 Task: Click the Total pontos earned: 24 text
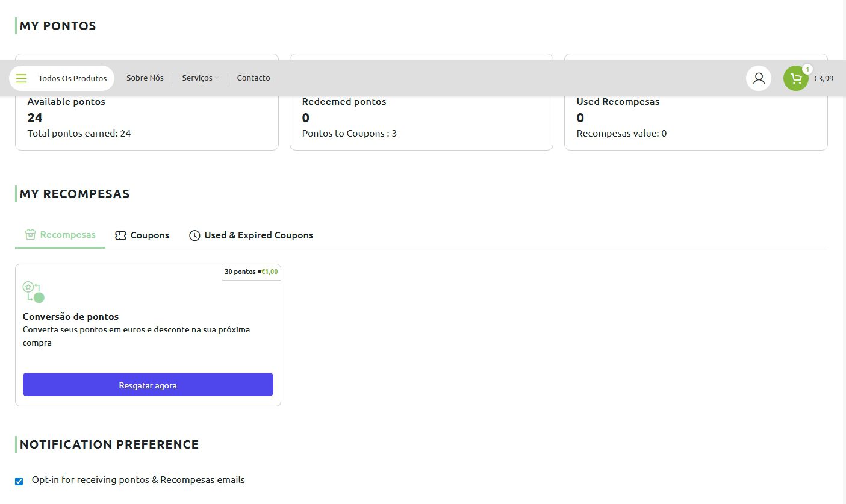pyautogui.click(x=79, y=134)
